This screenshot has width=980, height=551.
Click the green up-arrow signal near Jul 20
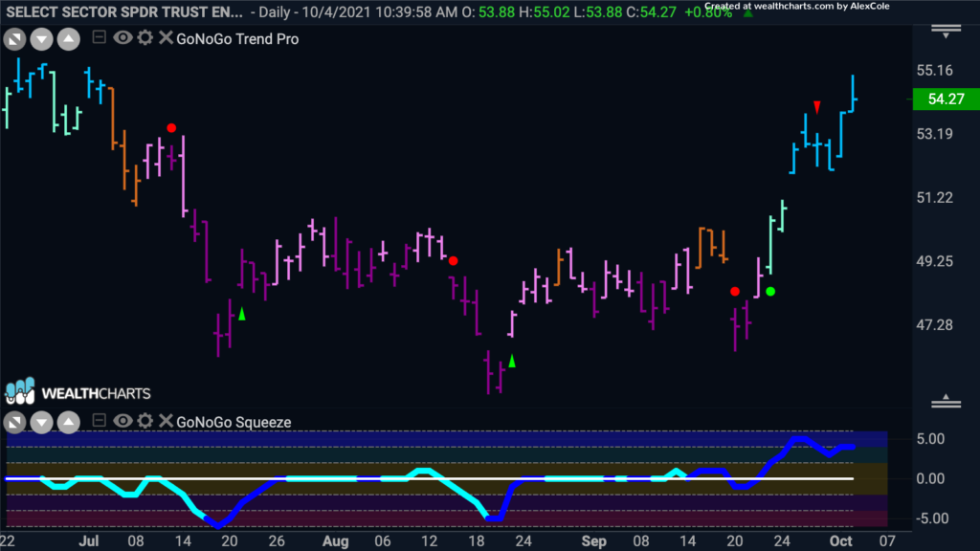click(242, 314)
